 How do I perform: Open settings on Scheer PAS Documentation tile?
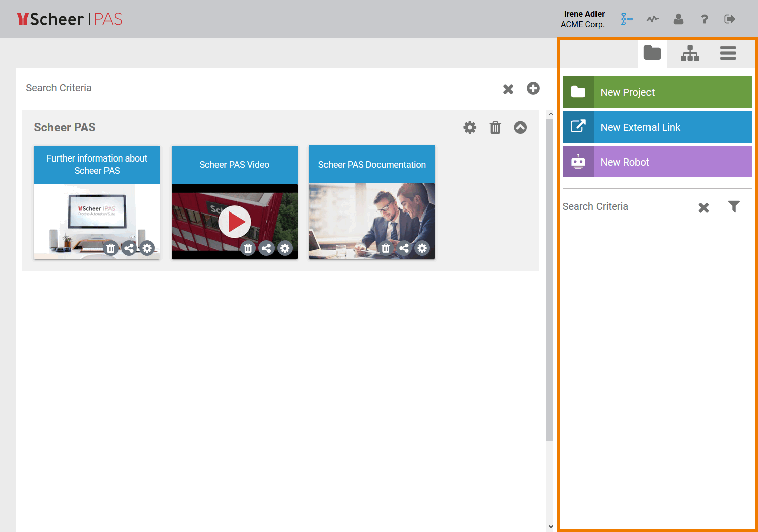(x=422, y=248)
